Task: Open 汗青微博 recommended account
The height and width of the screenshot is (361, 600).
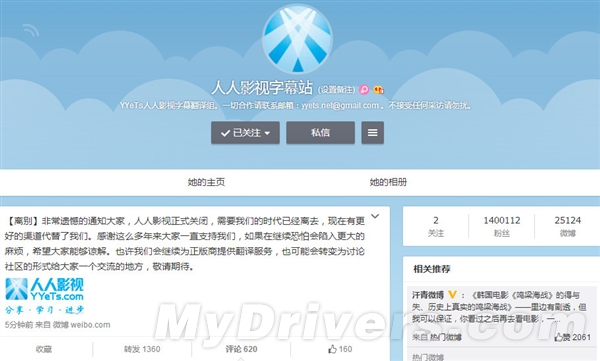Action: click(x=428, y=295)
